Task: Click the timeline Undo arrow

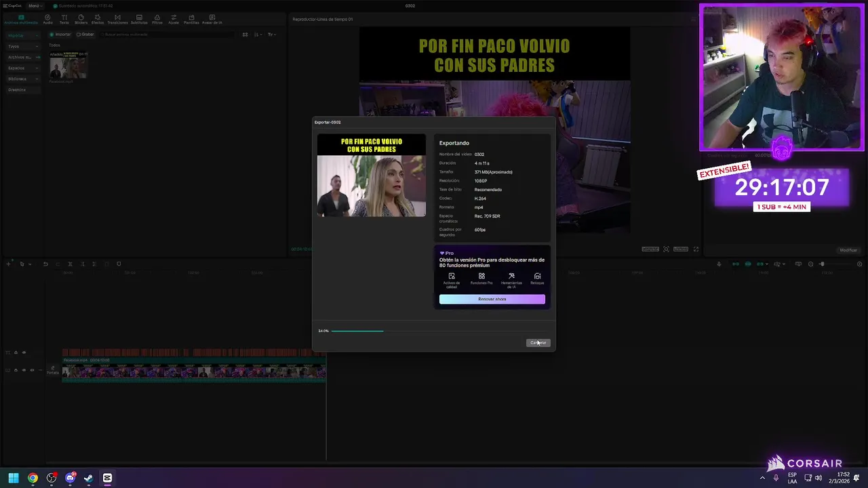Action: (x=45, y=264)
